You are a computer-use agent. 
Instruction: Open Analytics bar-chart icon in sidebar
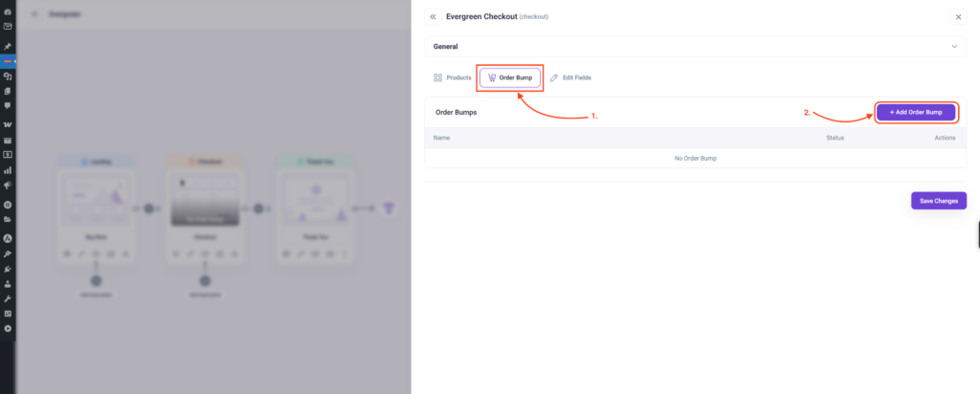point(8,170)
